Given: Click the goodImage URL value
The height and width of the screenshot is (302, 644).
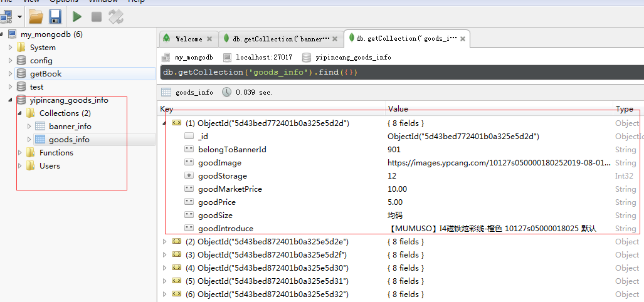Looking at the screenshot, I should (499, 162).
